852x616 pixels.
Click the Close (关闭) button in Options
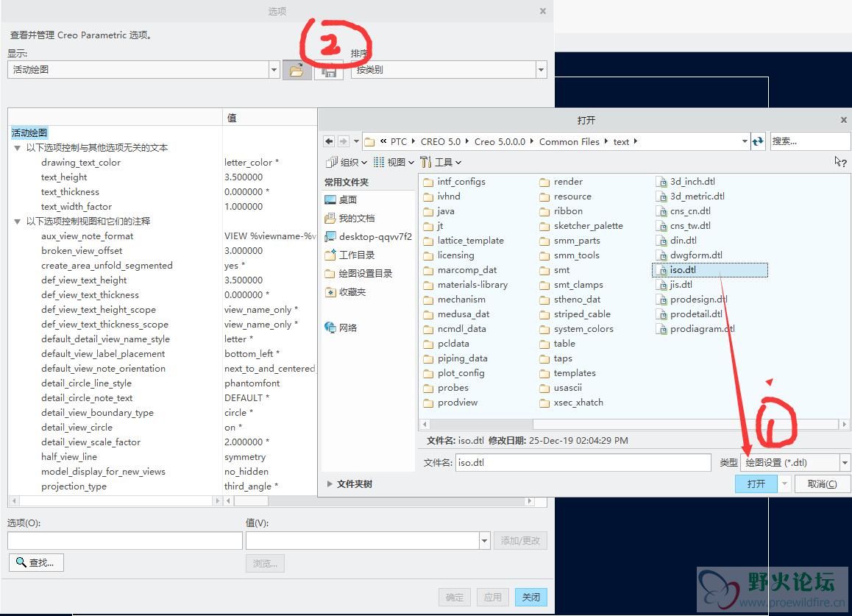[531, 597]
